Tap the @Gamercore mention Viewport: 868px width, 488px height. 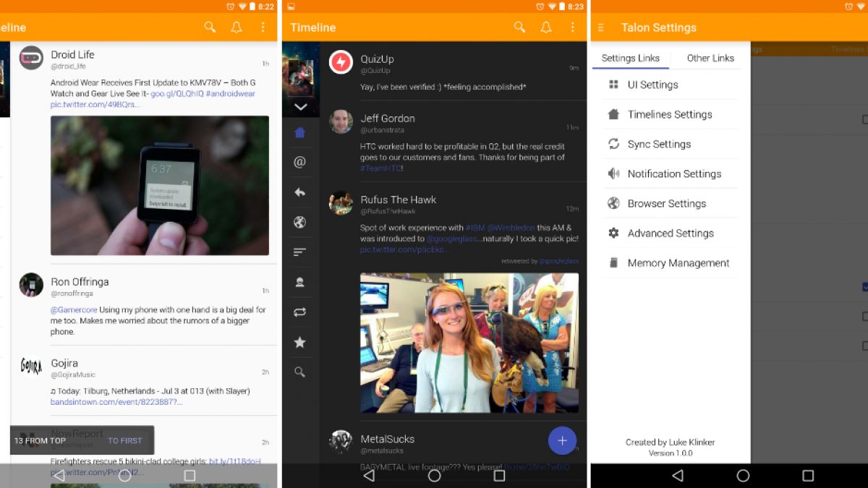(74, 309)
